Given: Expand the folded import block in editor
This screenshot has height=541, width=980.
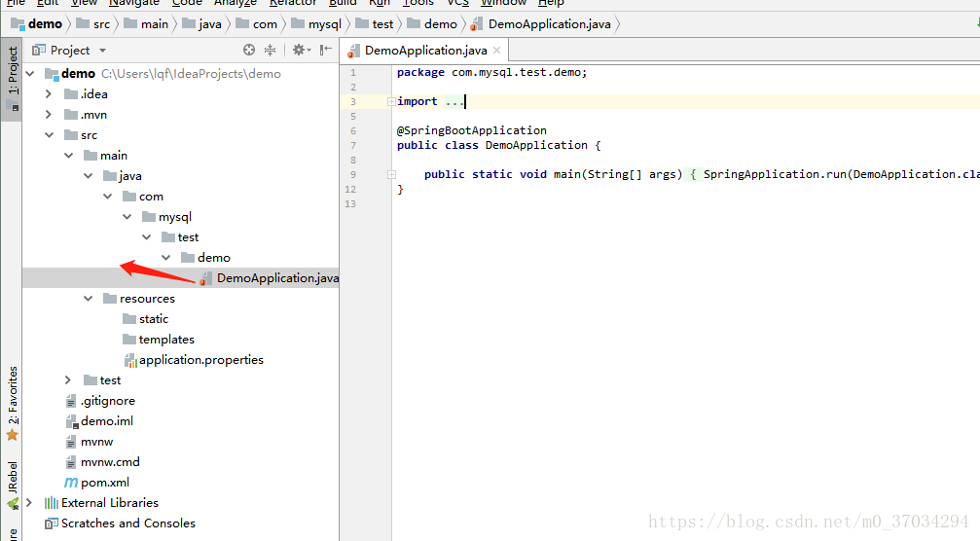Looking at the screenshot, I should click(x=390, y=101).
